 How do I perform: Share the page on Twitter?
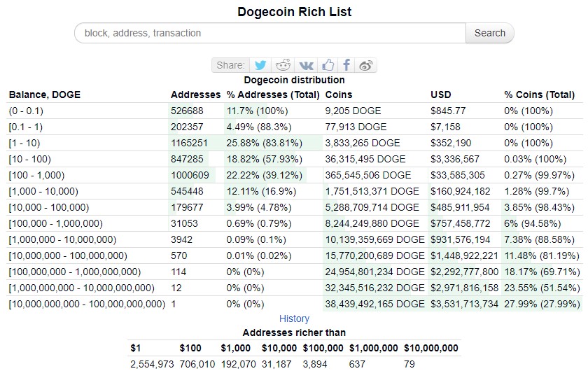pos(260,65)
